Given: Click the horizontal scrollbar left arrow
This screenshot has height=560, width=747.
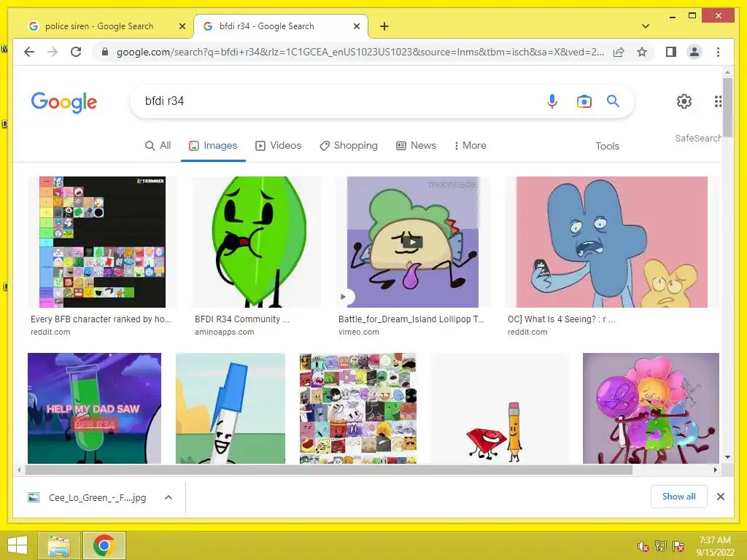Looking at the screenshot, I should coord(19,470).
